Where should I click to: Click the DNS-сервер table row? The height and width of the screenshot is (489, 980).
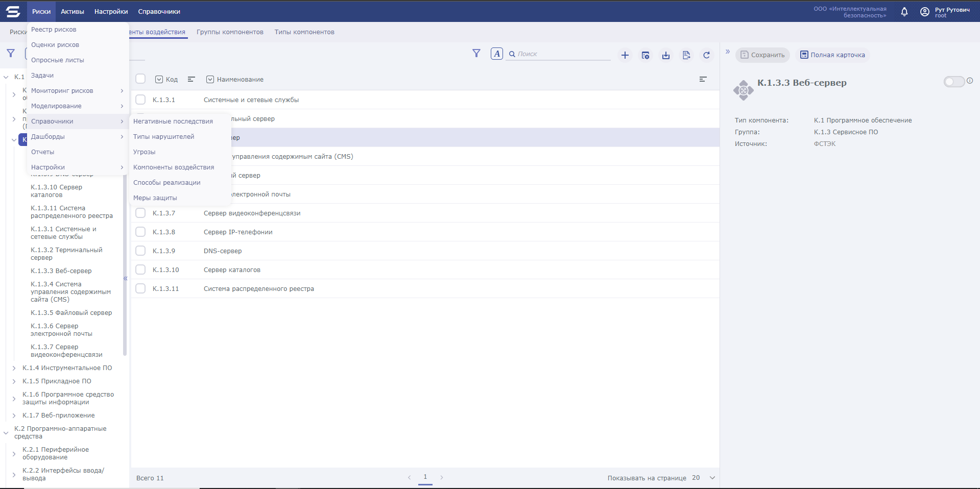click(x=425, y=251)
